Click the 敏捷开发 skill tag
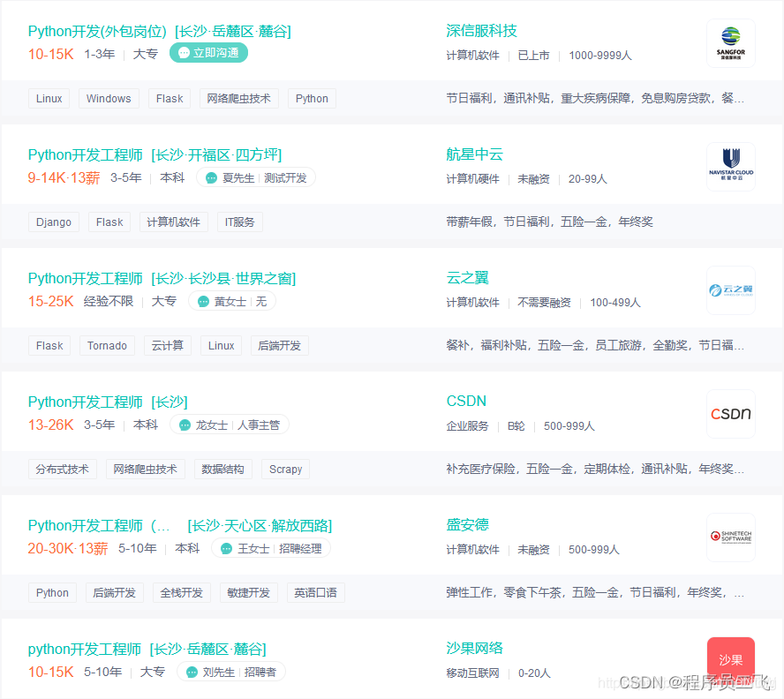The image size is (784, 699). 248,592
